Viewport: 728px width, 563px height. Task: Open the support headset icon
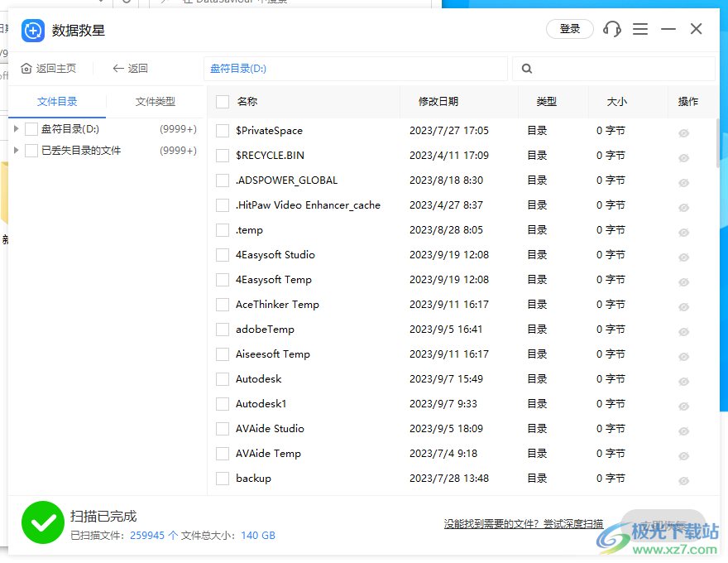click(x=611, y=29)
